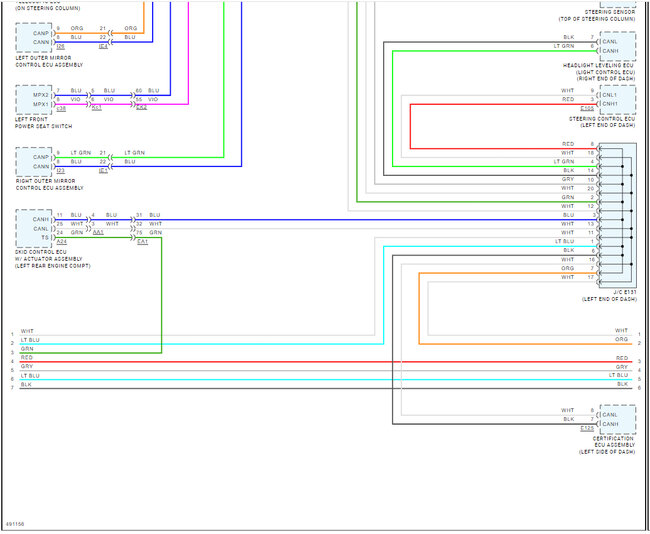This screenshot has width=650, height=534.
Task: Click the Right Outer Mirror Control ECU Assembly label
Action: (49, 184)
